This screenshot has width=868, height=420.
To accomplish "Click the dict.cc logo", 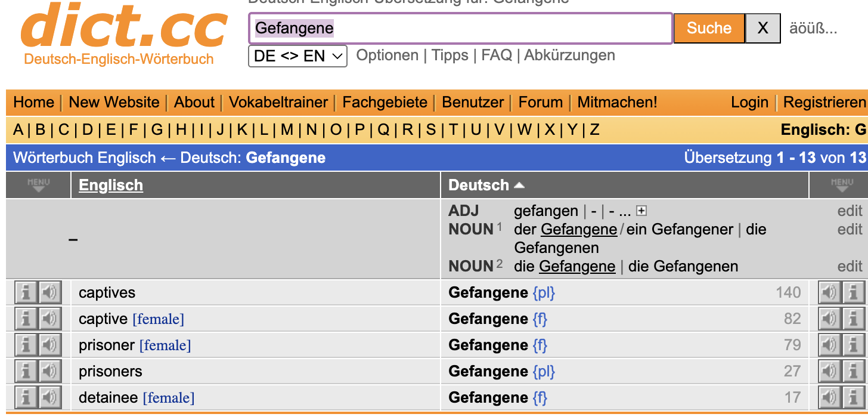I will tap(123, 34).
